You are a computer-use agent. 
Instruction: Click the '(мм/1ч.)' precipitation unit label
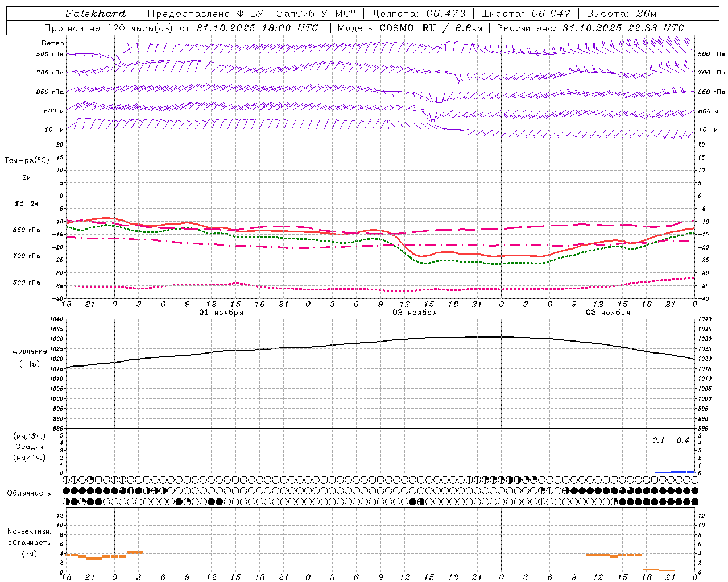(x=30, y=458)
